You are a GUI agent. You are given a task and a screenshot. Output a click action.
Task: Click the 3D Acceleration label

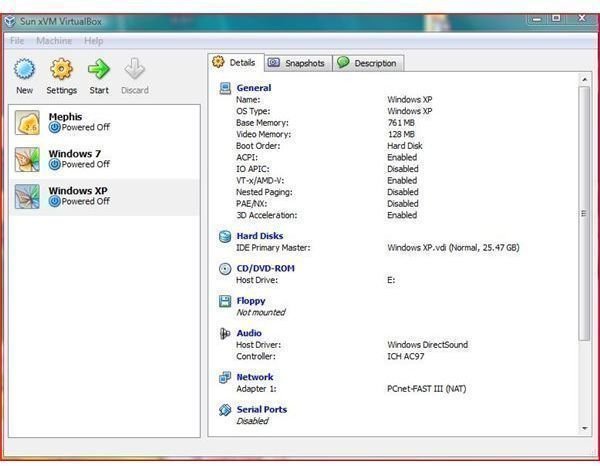(267, 215)
